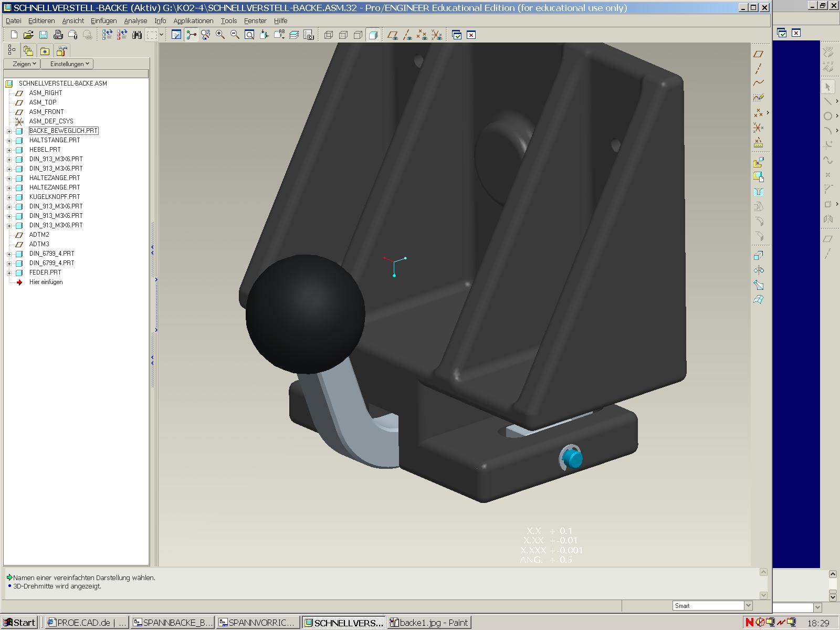Viewport: 840px width, 630px height.
Task: Click the Print icon in toolbar
Action: [x=58, y=35]
